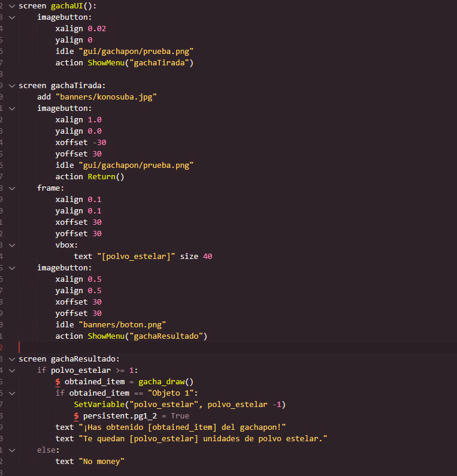The height and width of the screenshot is (476, 457).
Task: Fold the imagebutton block under gachaUI
Action: click(11, 17)
